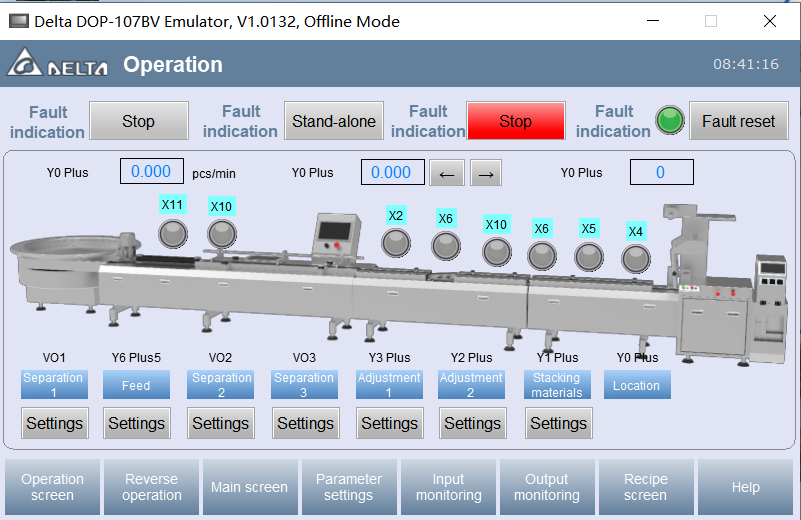The height and width of the screenshot is (520, 801).
Task: Select the Y0 Plus field showing 0
Action: pos(662,172)
